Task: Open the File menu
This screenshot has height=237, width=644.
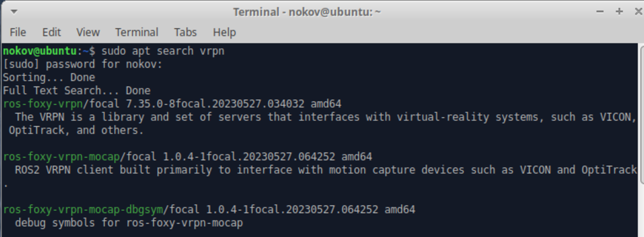Action: 18,32
